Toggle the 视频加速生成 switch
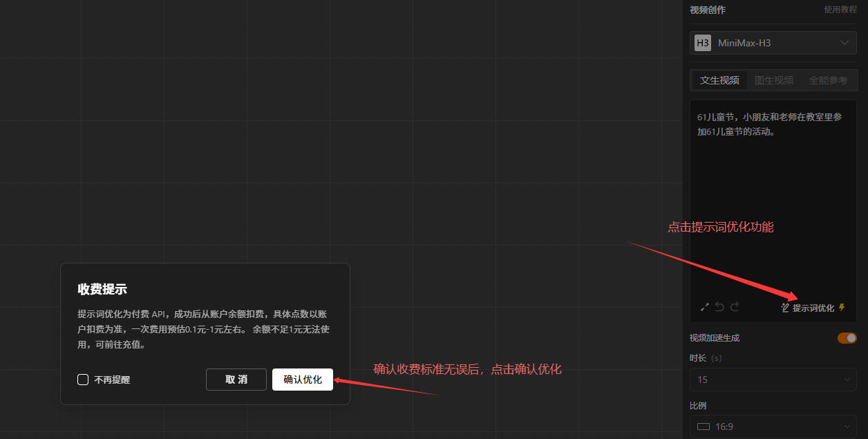 847,338
